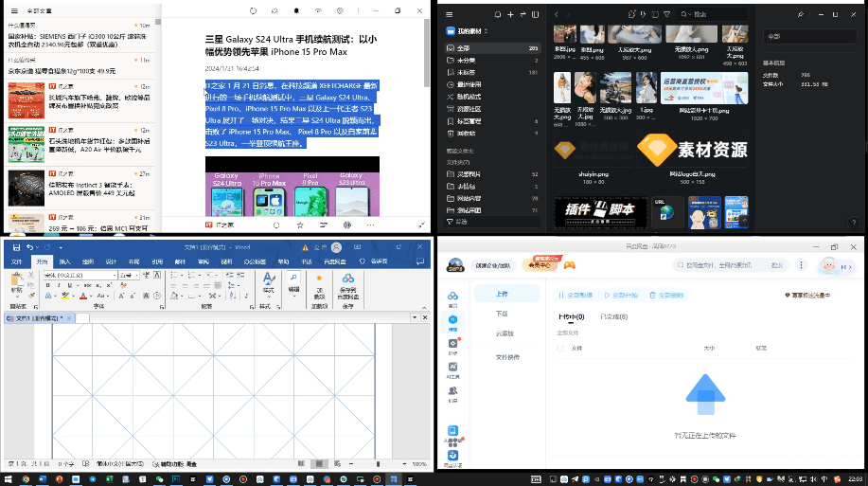The width and height of the screenshot is (868, 486).
Task: Switch to the Insert tab in the Word ribbon
Action: (x=64, y=261)
